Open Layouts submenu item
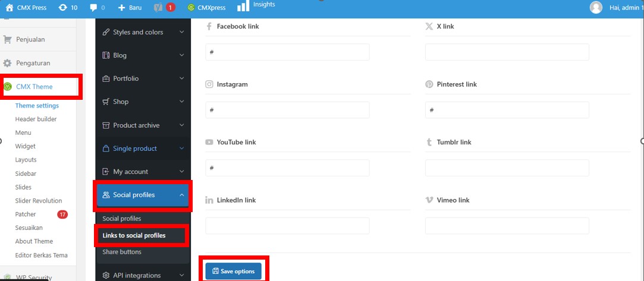Screen dimensions: 644x281 (26, 160)
